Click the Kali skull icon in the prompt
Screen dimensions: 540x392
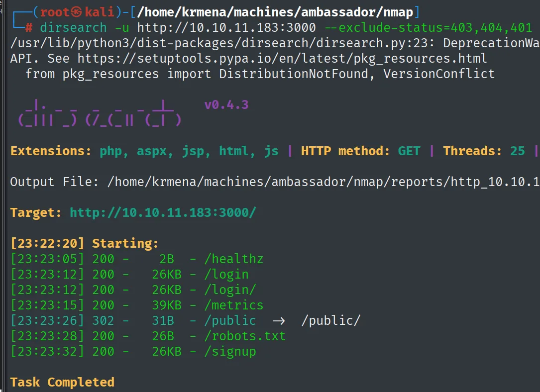click(77, 12)
